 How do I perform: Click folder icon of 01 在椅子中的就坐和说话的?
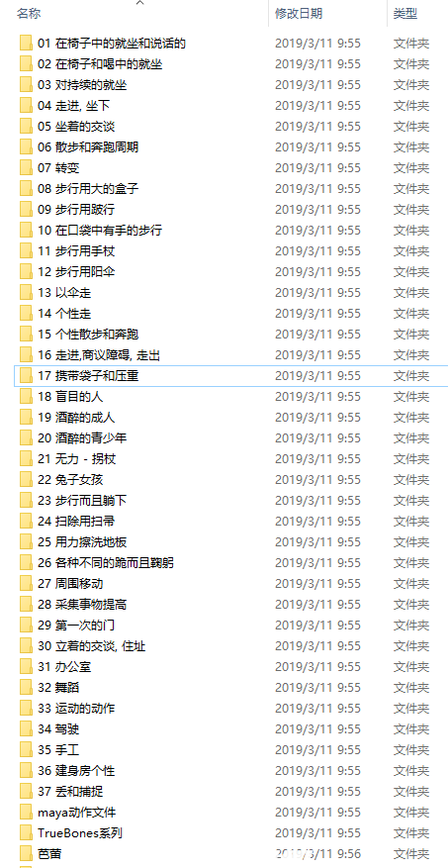pos(26,44)
